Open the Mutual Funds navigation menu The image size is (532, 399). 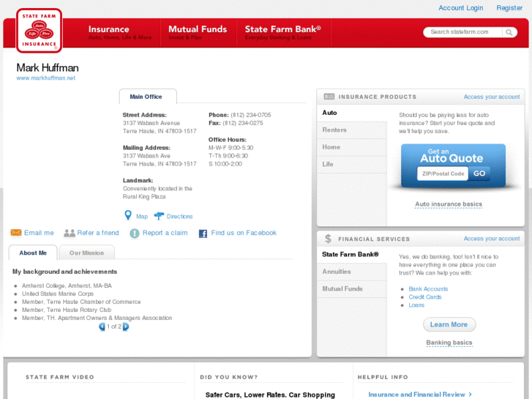pyautogui.click(x=198, y=33)
